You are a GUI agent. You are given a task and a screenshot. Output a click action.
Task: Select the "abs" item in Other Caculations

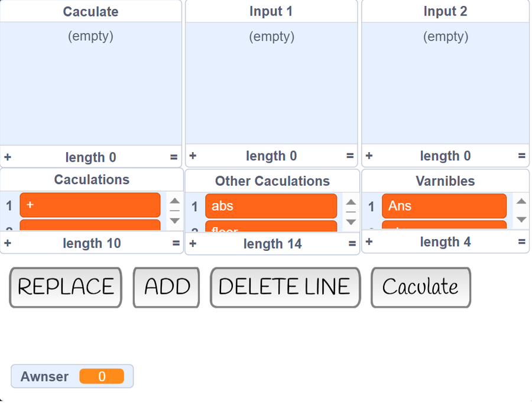click(x=271, y=207)
